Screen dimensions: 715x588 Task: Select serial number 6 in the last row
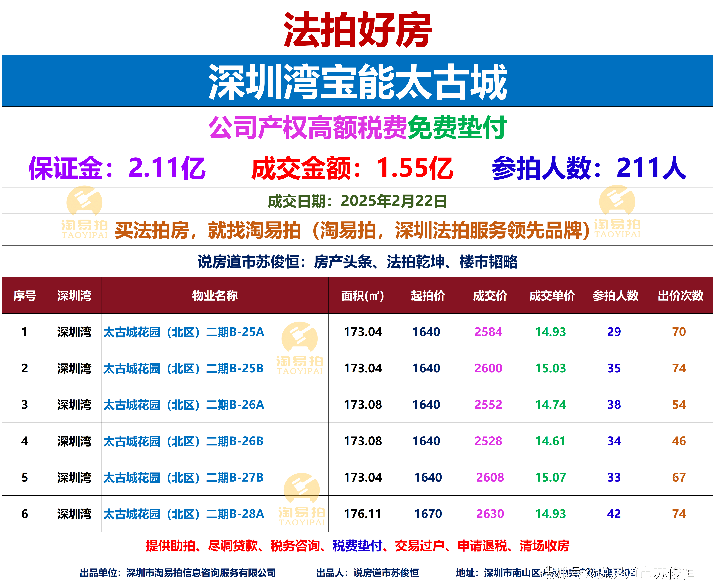click(x=25, y=514)
